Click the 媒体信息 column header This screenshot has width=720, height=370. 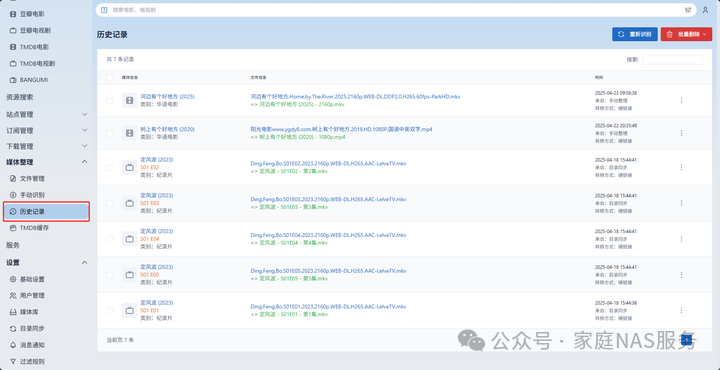(x=130, y=78)
